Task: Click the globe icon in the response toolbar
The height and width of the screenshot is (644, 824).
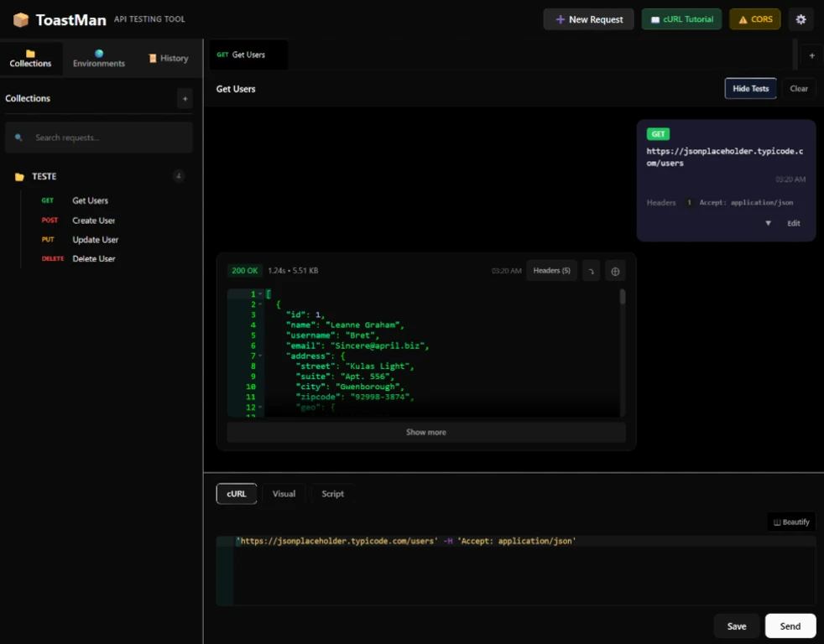Action: point(615,271)
